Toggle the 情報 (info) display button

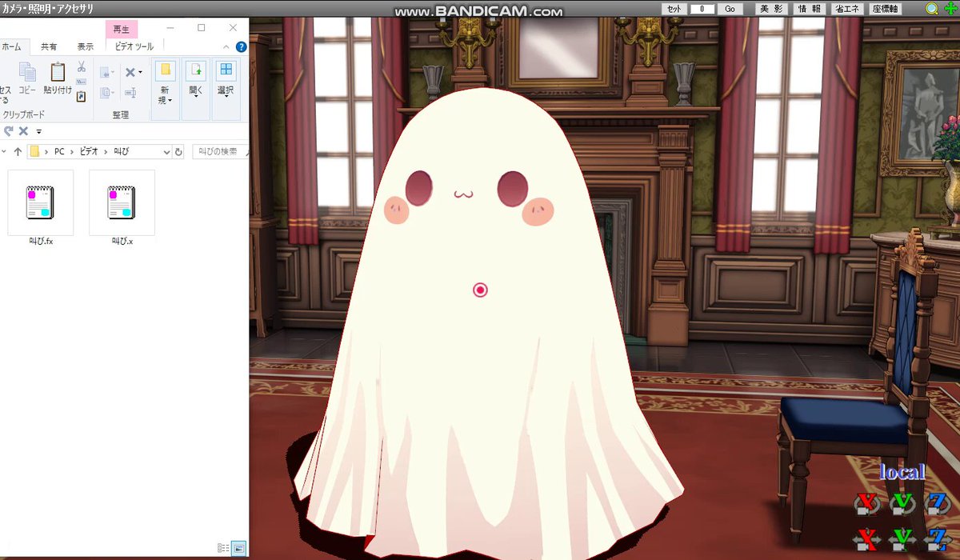point(810,9)
